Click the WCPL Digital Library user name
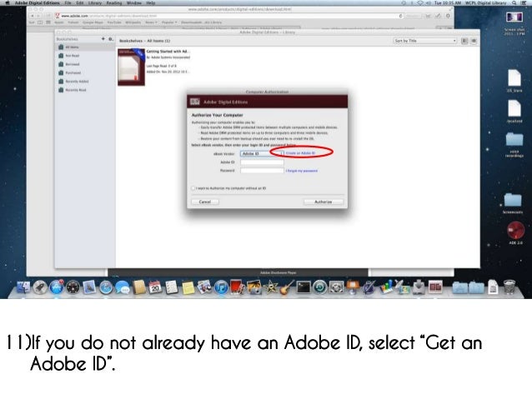 coord(485,2)
